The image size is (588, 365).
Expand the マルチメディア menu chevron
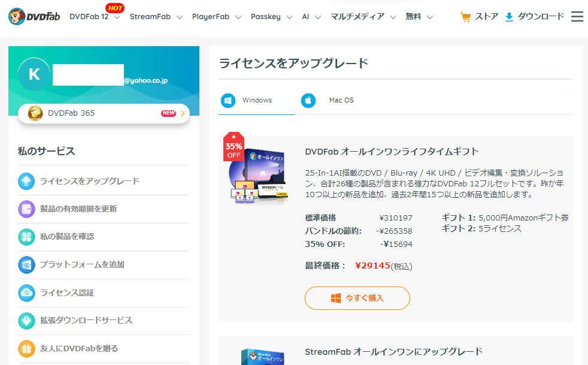coord(393,17)
